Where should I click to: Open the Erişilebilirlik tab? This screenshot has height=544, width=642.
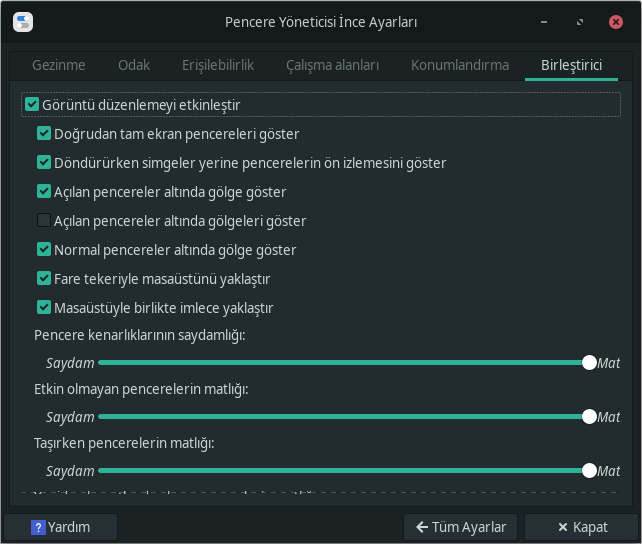tap(218, 65)
